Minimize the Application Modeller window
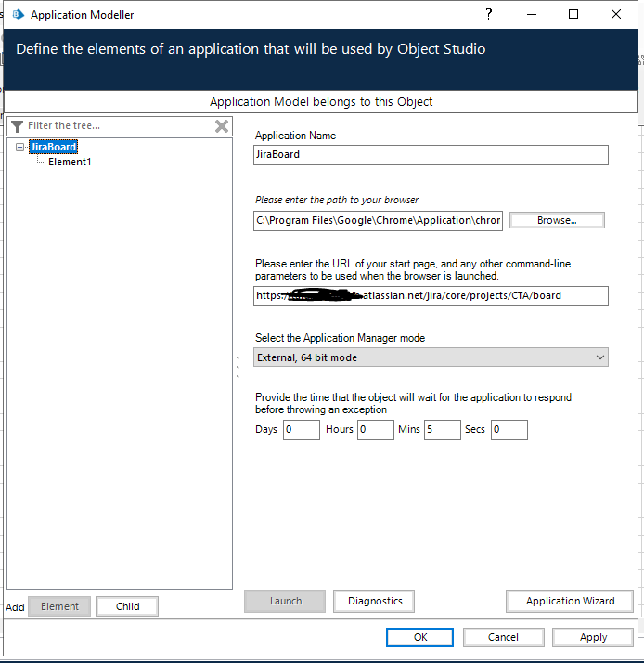Image resolution: width=644 pixels, height=663 pixels. [532, 14]
